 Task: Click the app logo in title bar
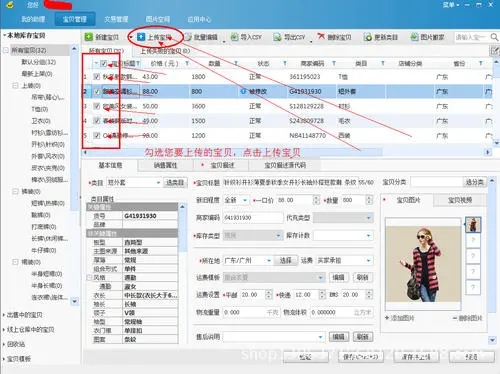click(10, 5)
